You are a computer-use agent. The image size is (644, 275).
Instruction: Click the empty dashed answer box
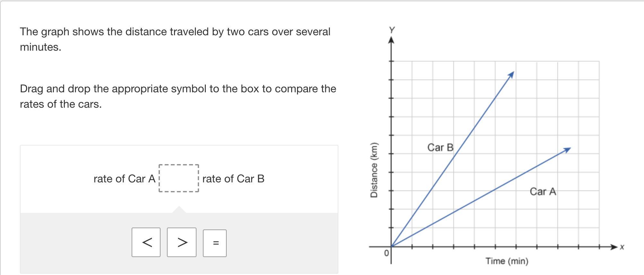pyautogui.click(x=179, y=179)
